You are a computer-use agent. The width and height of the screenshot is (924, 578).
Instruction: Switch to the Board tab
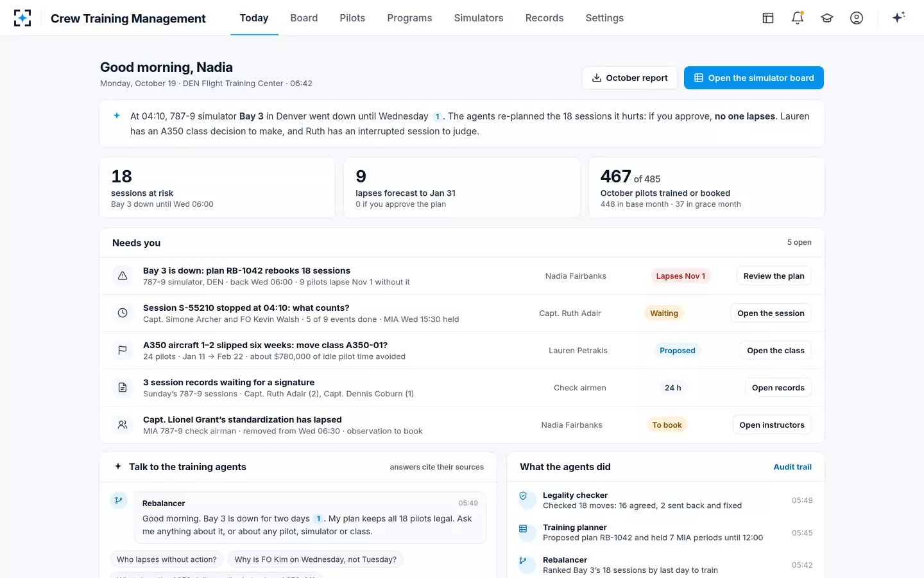[x=304, y=18]
